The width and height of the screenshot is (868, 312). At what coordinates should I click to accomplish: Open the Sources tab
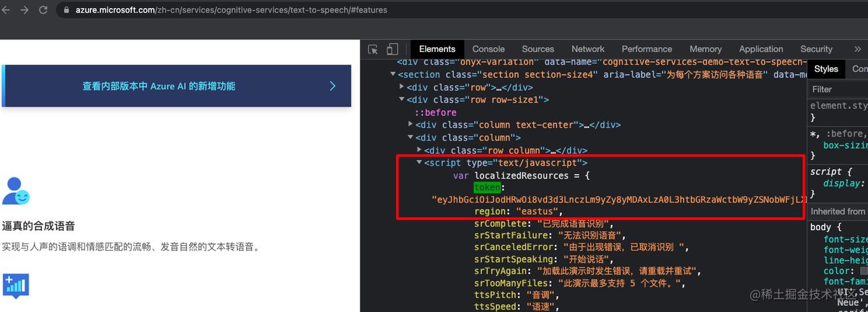pos(538,49)
